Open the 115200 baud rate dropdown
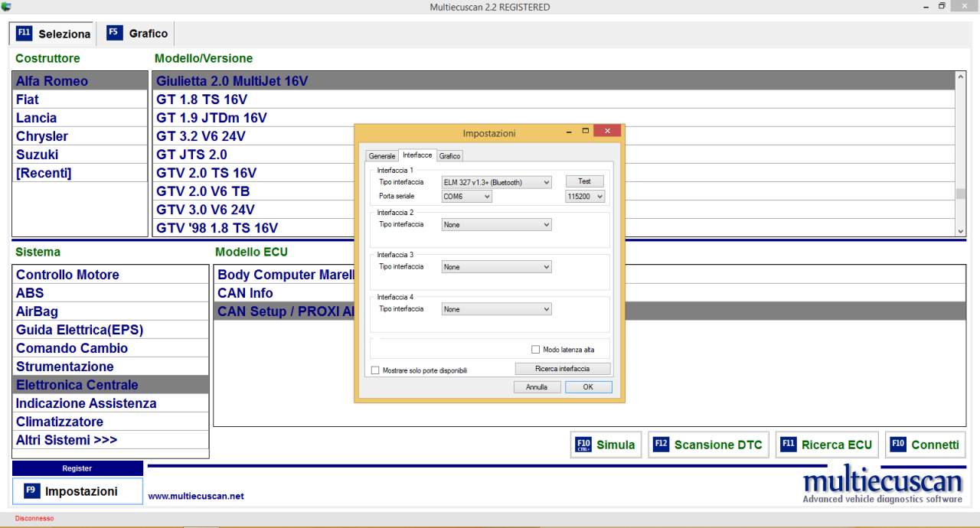This screenshot has width=980, height=528. 585,197
